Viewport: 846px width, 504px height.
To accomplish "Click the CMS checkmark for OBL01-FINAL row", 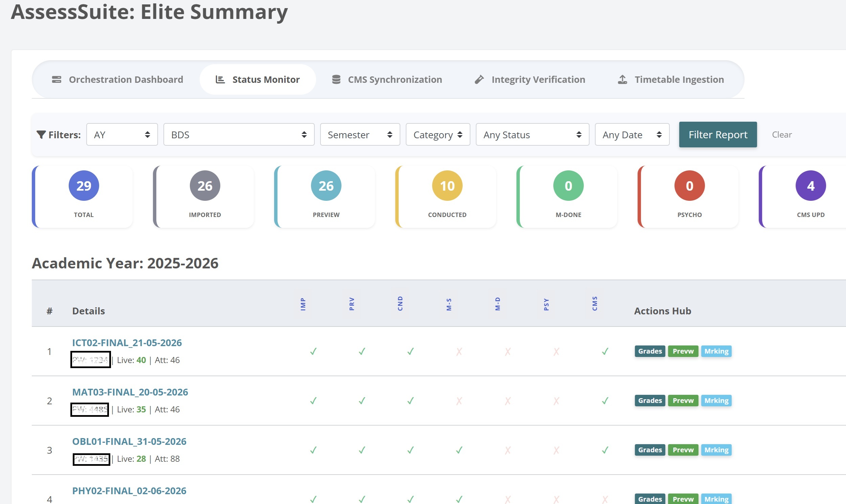I will (x=605, y=450).
